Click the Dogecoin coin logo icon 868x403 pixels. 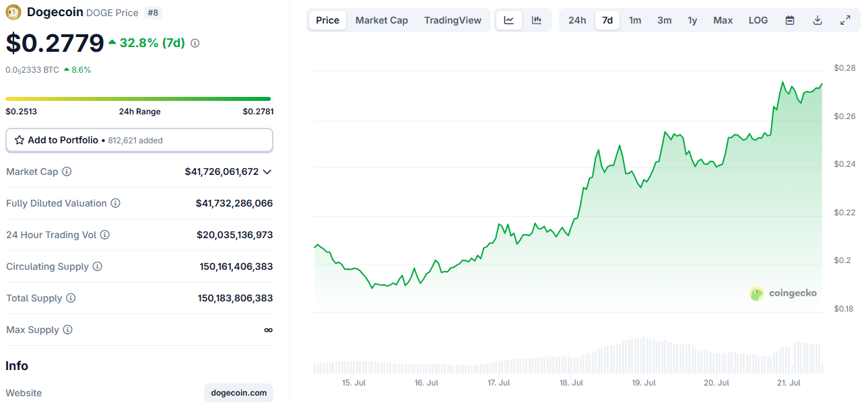click(13, 12)
